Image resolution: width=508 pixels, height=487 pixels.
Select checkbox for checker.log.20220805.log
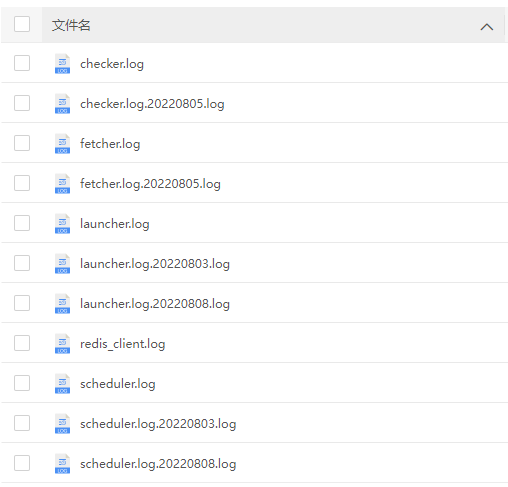pos(22,103)
